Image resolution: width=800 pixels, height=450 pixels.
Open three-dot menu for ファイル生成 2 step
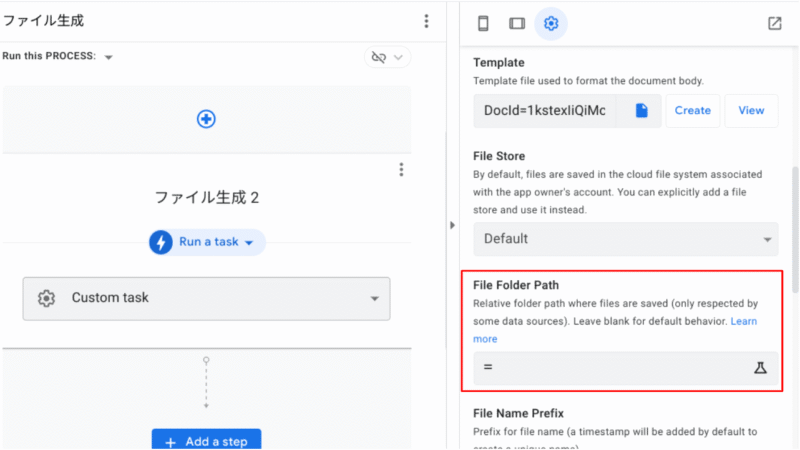tap(401, 169)
